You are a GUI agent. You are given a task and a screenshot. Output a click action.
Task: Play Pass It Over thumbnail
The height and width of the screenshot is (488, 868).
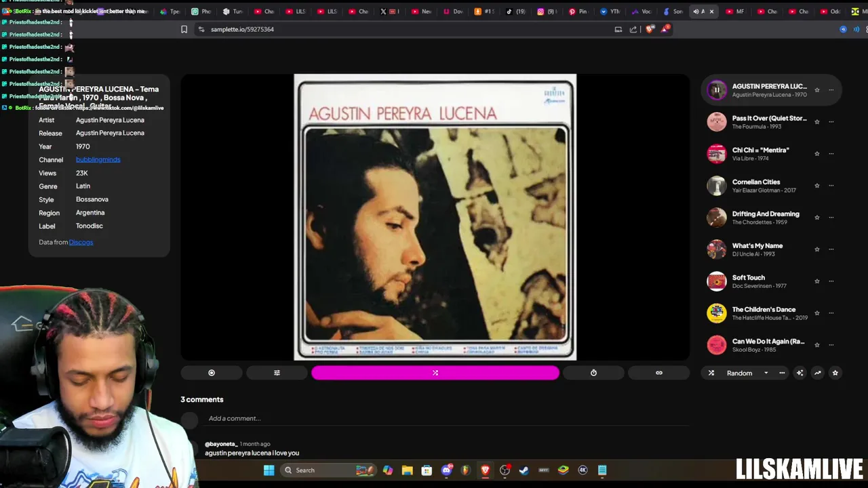[716, 122]
